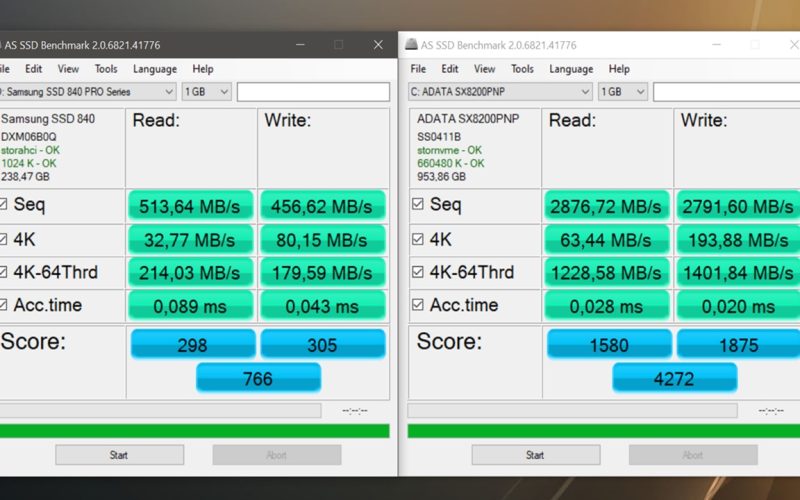800x500 pixels.
Task: Toggle Seq checkbox in ADATA window
Action: click(x=417, y=204)
